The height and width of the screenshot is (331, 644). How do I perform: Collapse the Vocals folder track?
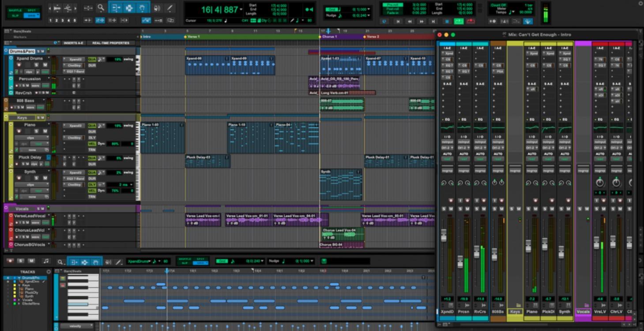[6, 208]
